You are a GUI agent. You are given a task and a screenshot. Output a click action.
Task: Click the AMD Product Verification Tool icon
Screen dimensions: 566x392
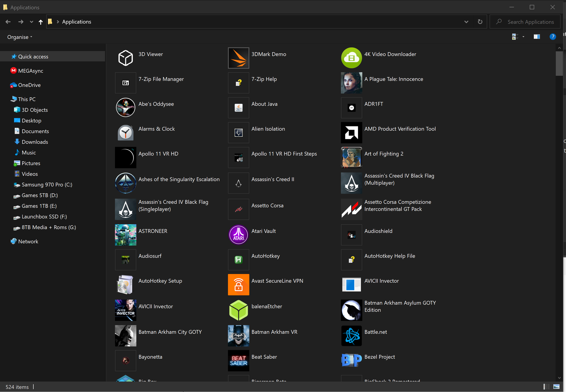(x=351, y=133)
